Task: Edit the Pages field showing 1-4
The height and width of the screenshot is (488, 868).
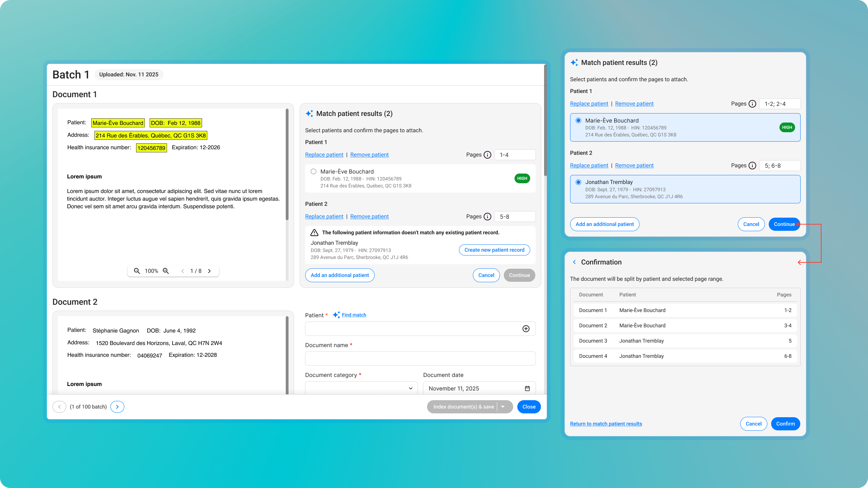Action: [515, 155]
